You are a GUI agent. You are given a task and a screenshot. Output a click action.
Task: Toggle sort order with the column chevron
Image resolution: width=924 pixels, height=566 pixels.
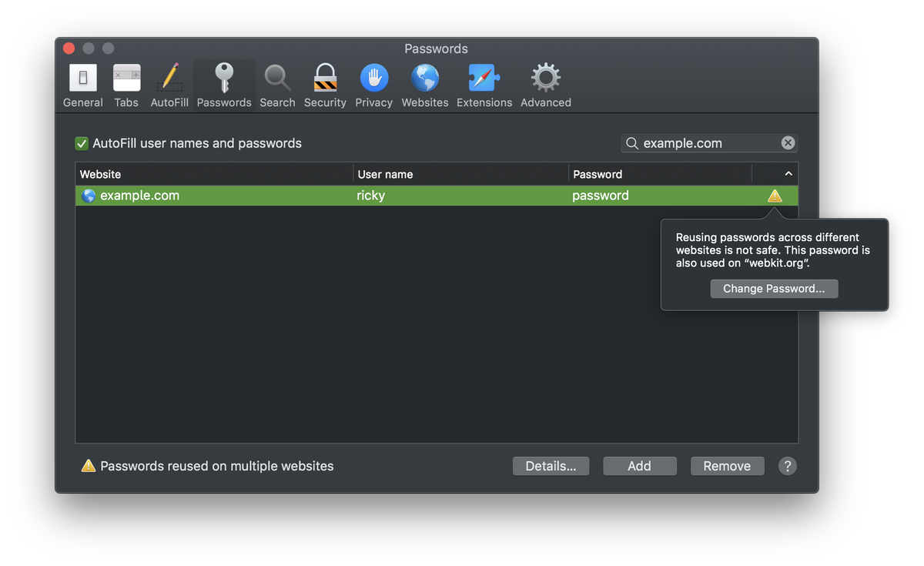[788, 174]
